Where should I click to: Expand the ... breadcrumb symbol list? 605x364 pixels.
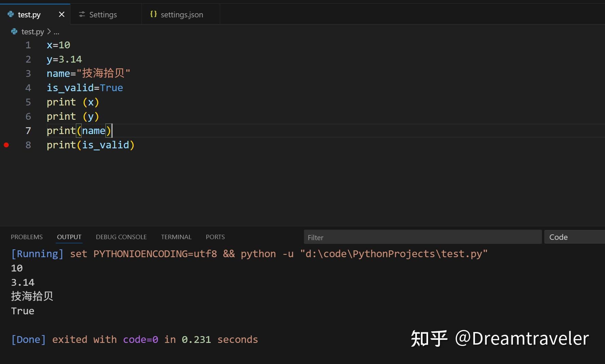[57, 32]
